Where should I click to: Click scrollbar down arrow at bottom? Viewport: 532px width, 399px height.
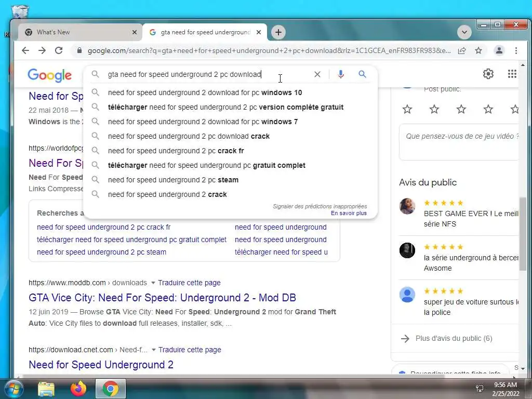(523, 368)
